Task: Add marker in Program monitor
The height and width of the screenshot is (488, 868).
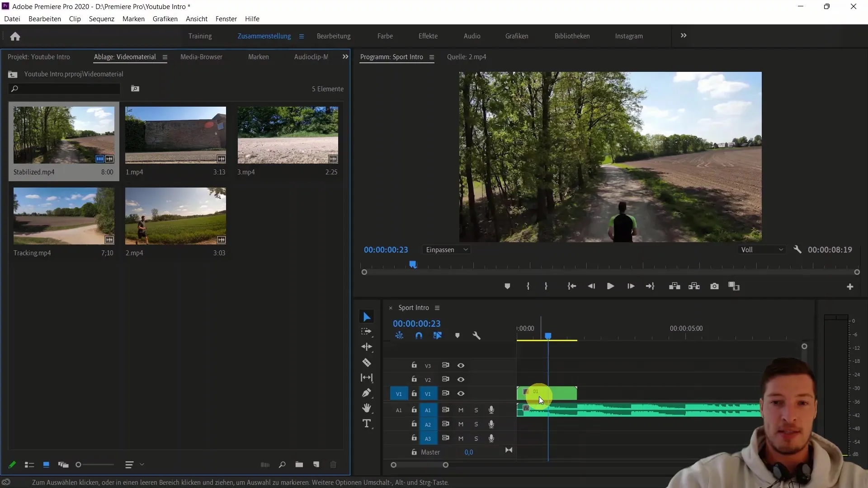Action: (507, 286)
